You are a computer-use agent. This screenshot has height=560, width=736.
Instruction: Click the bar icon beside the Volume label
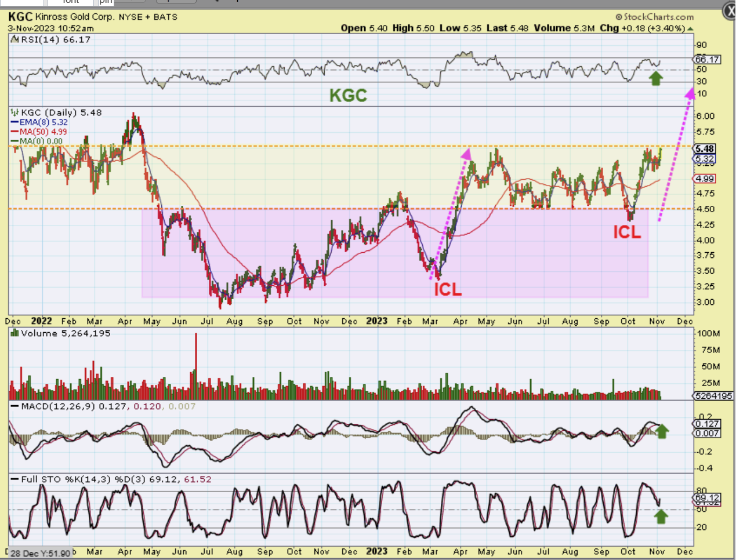point(15,333)
